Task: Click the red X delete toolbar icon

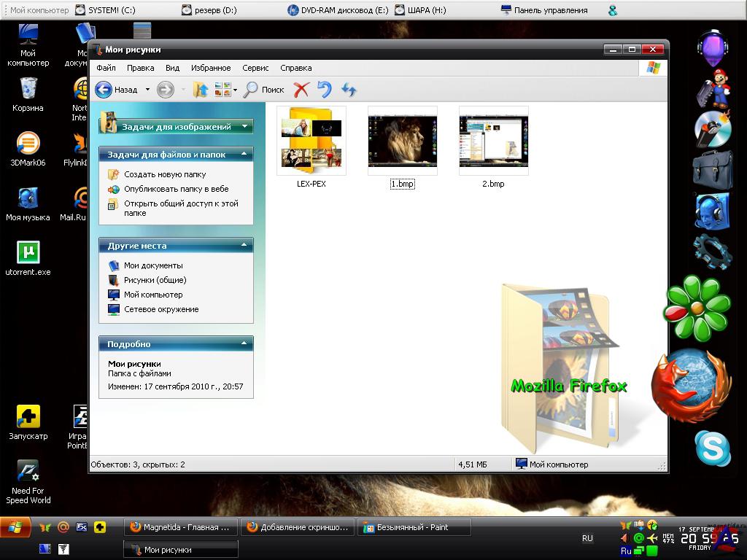Action: [301, 90]
